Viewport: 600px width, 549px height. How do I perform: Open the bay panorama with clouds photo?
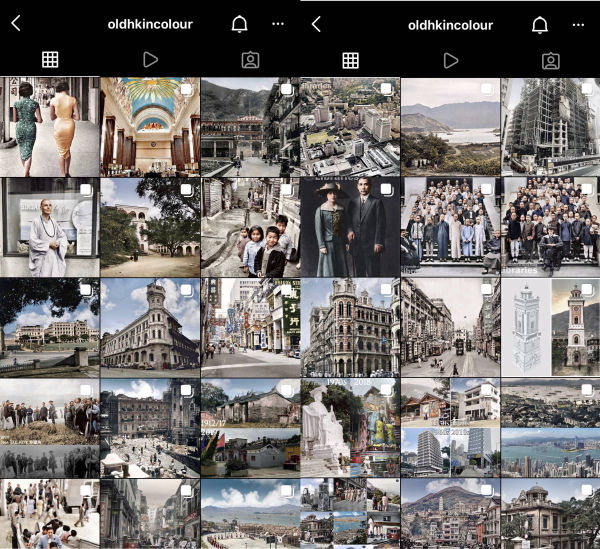click(x=251, y=514)
